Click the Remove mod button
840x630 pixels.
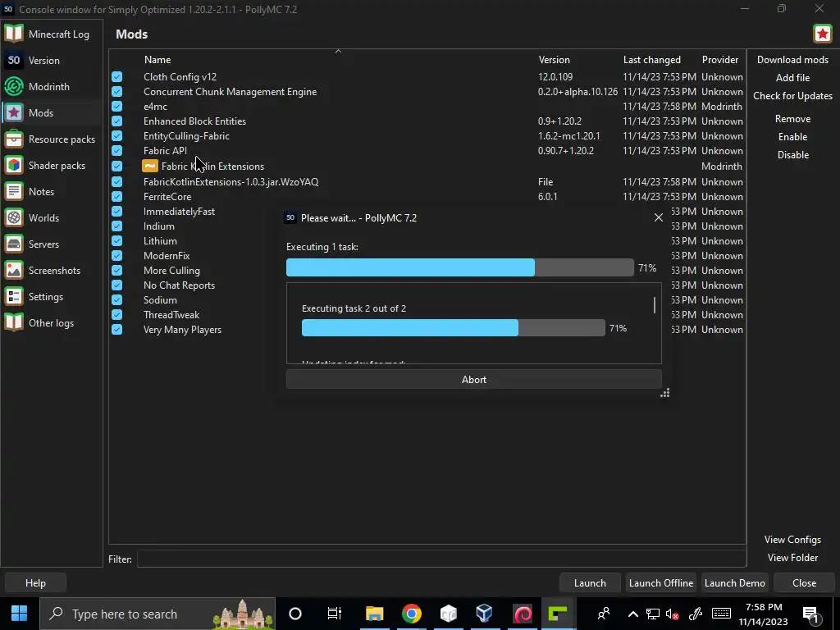click(x=792, y=119)
